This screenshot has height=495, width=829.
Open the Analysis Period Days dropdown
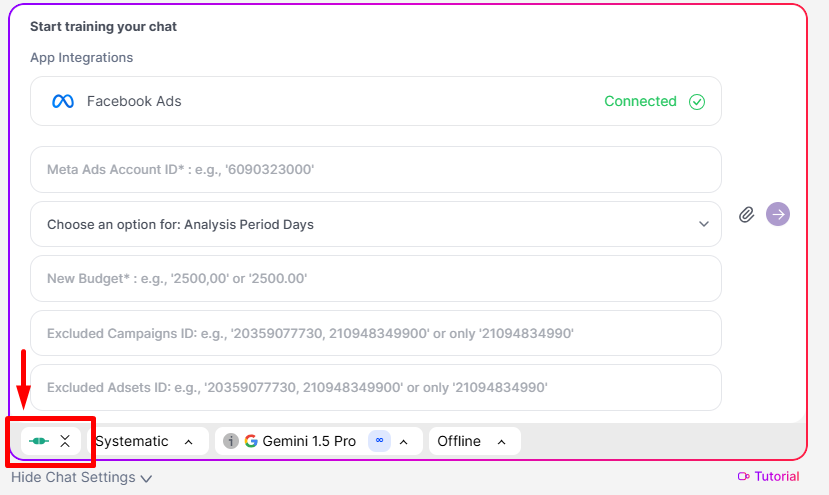[x=376, y=224]
